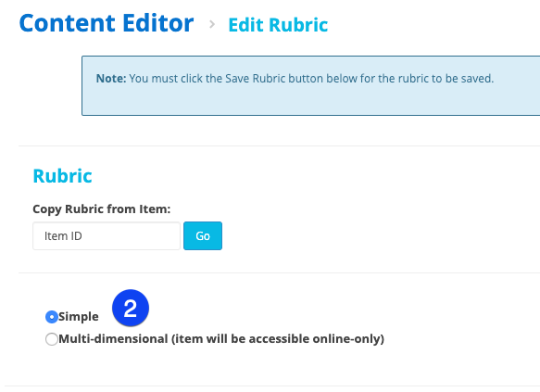Click the bold Note: text in banner
Image resolution: width=540 pixels, height=392 pixels.
[111, 79]
